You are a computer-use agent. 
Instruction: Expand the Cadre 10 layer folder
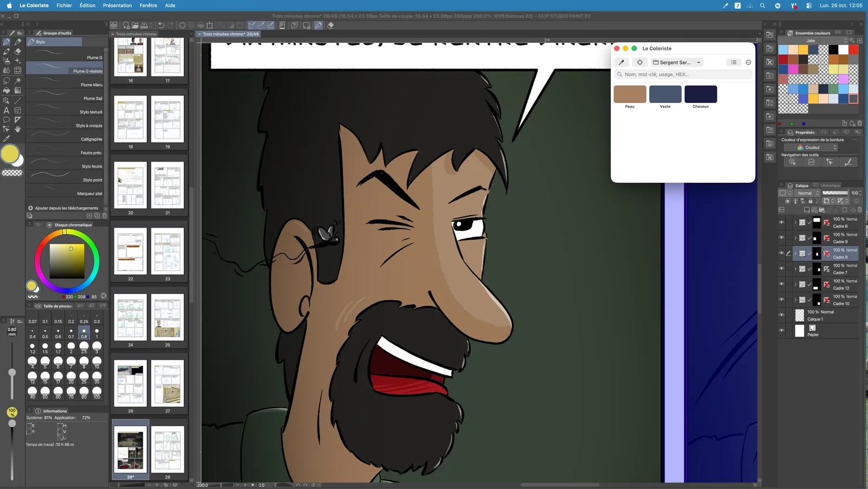tap(795, 300)
